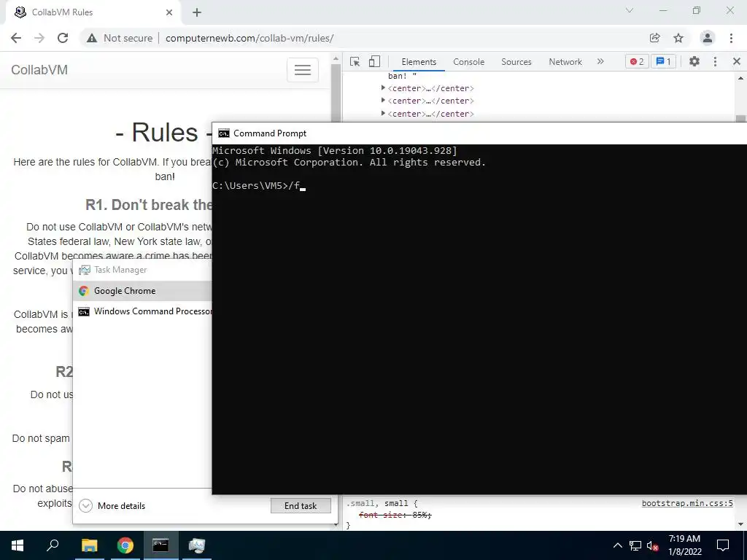The width and height of the screenshot is (747, 560).
Task: Click the network status tray icon
Action: click(x=635, y=545)
